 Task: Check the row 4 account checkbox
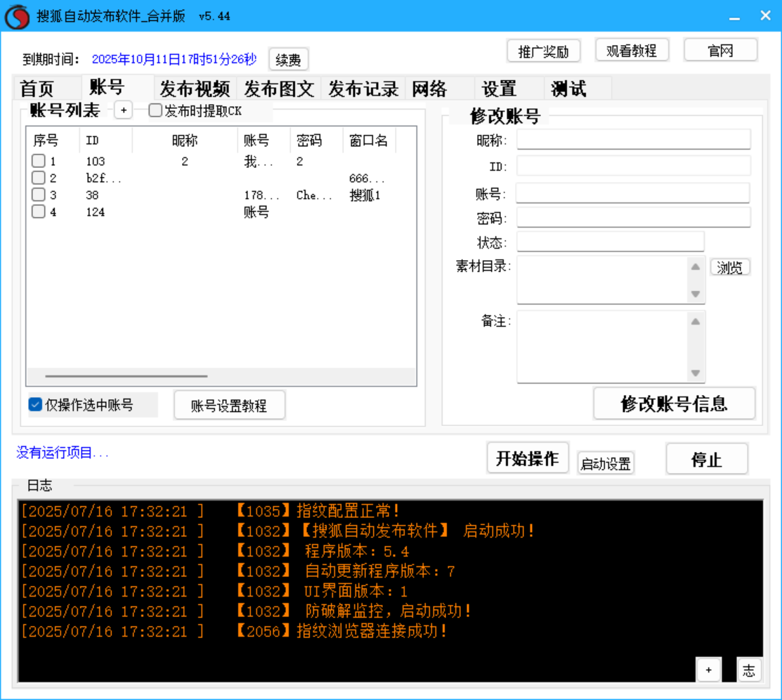pyautogui.click(x=39, y=212)
